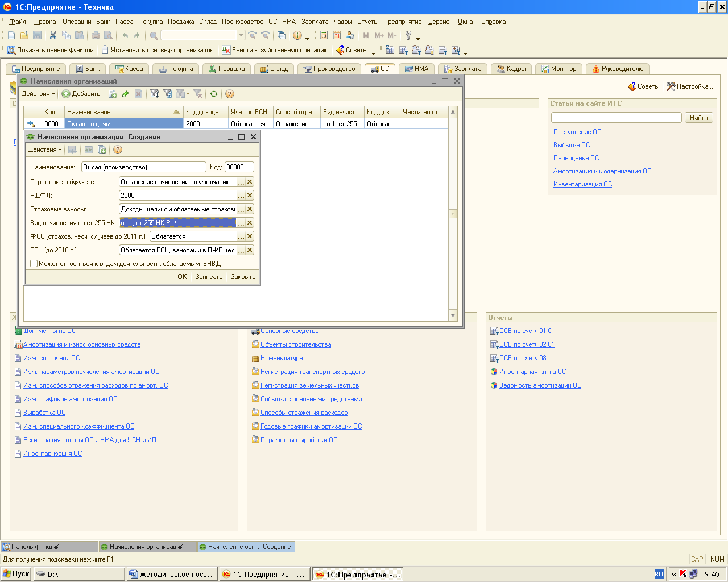Open the Инвентарная книга ОС report link
The height and width of the screenshot is (582, 728).
point(532,372)
